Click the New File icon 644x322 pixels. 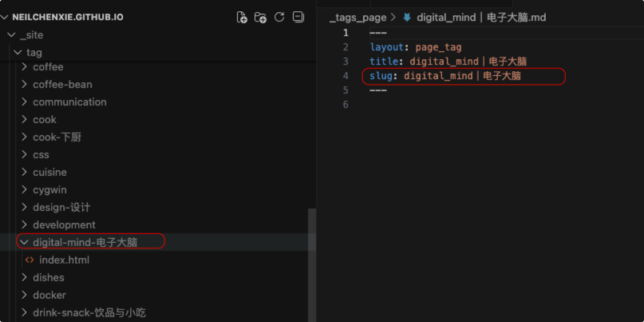coord(242,17)
